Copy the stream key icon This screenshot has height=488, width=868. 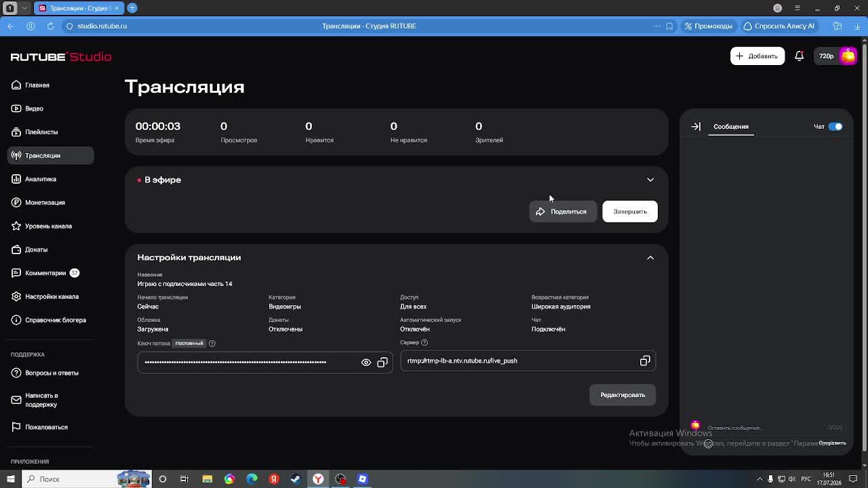coord(382,363)
